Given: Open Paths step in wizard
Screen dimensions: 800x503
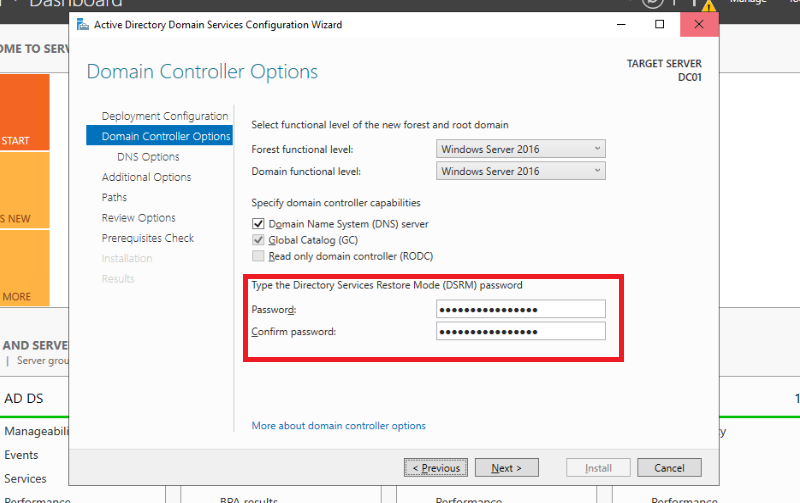Looking at the screenshot, I should [x=114, y=197].
